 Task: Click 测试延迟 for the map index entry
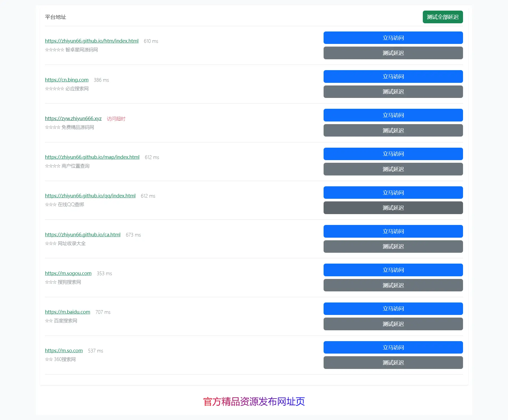pyautogui.click(x=393, y=169)
